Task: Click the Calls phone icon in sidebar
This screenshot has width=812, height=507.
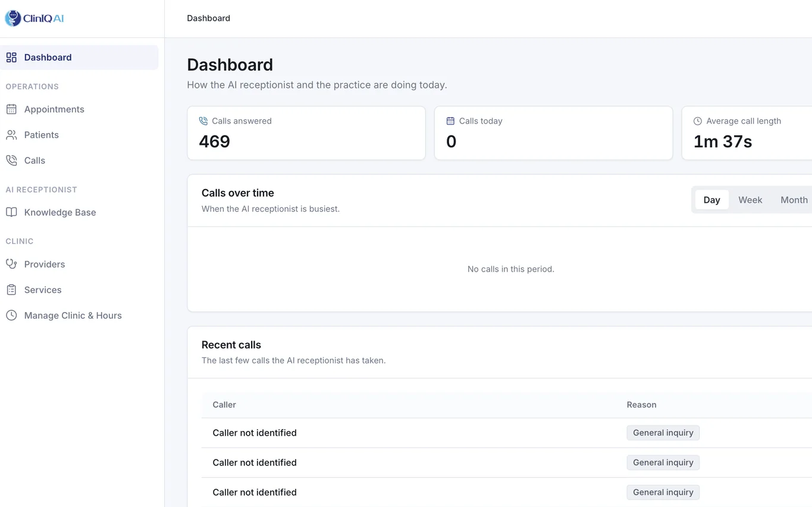Action: [11, 160]
